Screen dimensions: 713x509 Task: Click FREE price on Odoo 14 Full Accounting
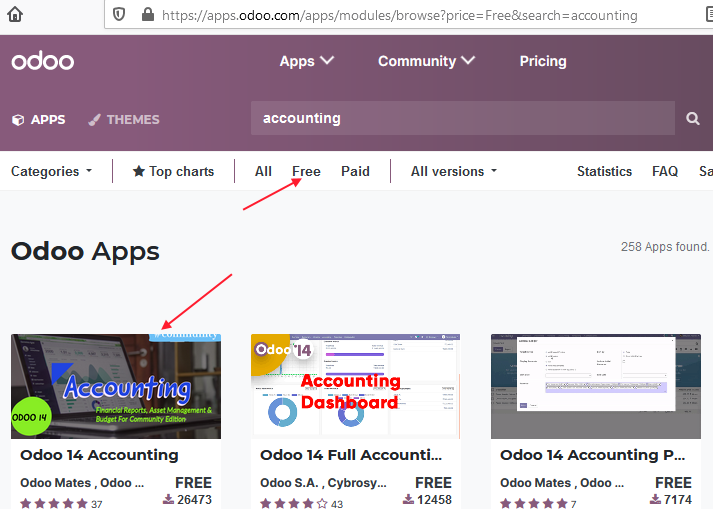click(433, 482)
